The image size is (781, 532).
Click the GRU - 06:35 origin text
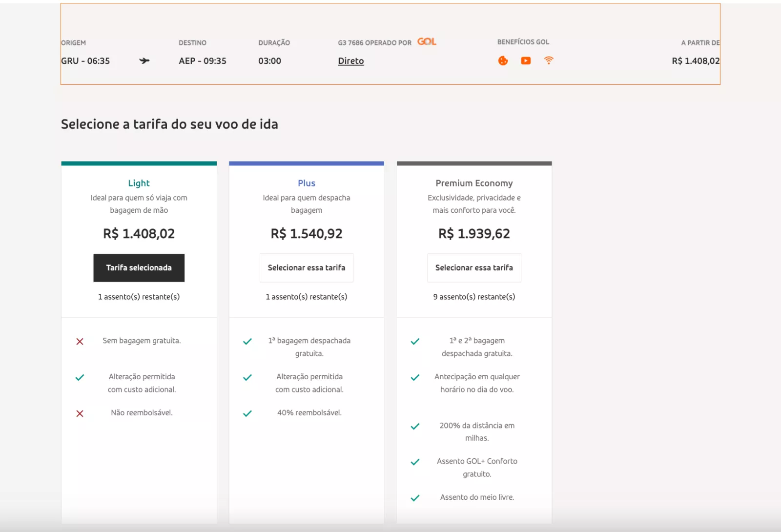click(85, 61)
